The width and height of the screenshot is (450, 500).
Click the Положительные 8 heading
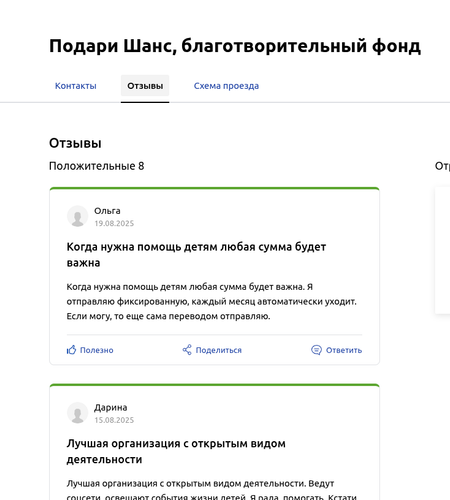[97, 166]
